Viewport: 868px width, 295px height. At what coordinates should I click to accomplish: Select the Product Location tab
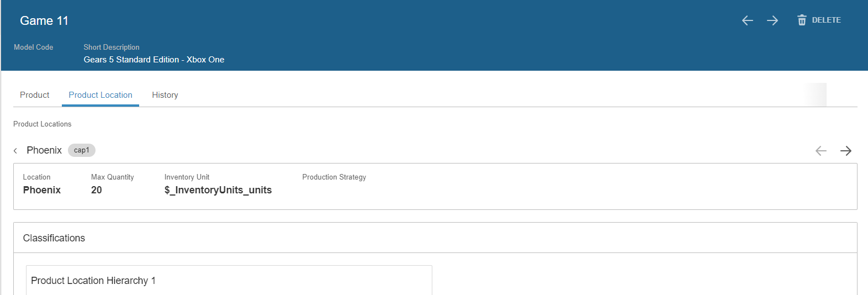click(x=100, y=95)
